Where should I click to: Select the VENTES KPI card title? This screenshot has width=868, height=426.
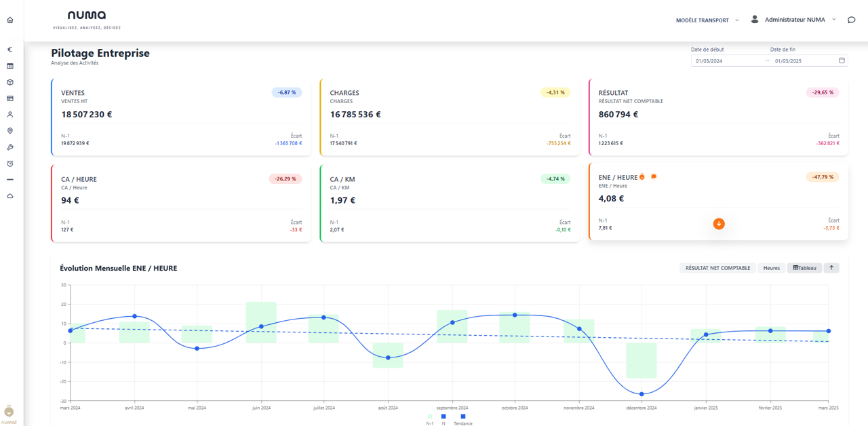click(73, 93)
